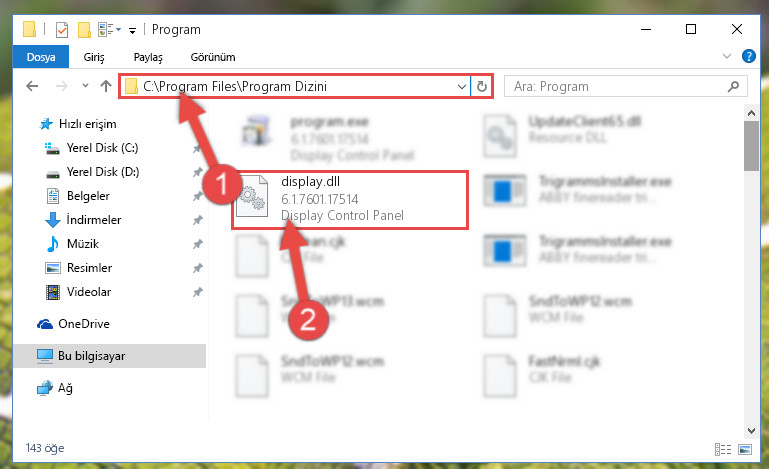The image size is (769, 469).
Task: Click the Up one level arrow
Action: 105,86
